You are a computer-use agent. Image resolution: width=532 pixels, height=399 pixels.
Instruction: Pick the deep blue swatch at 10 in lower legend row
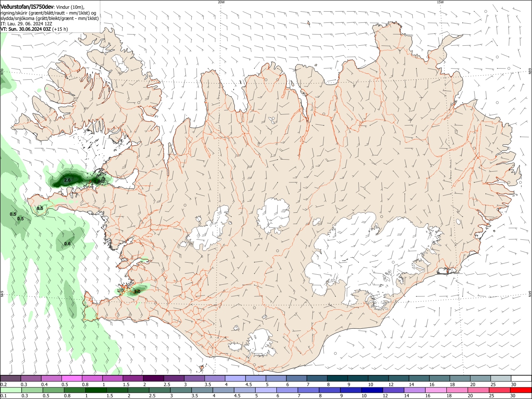tap(372, 390)
